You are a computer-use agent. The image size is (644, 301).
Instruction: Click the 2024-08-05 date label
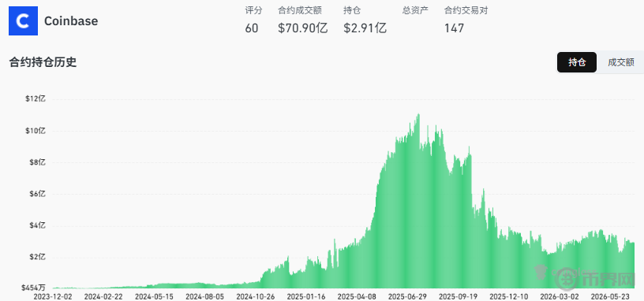tap(204, 296)
